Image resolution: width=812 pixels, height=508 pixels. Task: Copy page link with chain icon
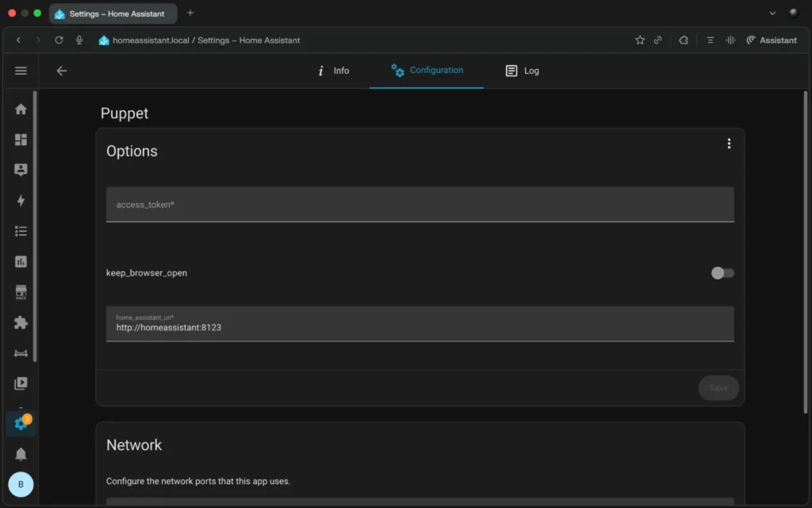point(657,40)
